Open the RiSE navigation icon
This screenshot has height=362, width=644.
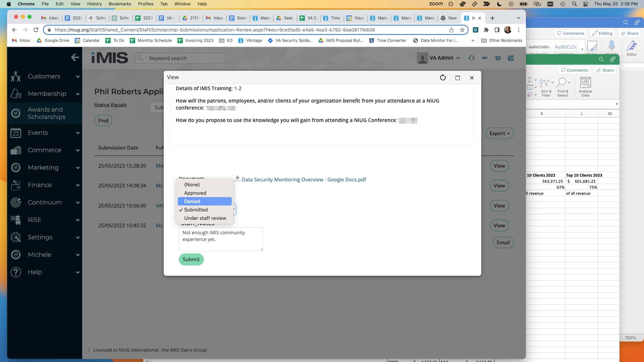click(x=16, y=220)
